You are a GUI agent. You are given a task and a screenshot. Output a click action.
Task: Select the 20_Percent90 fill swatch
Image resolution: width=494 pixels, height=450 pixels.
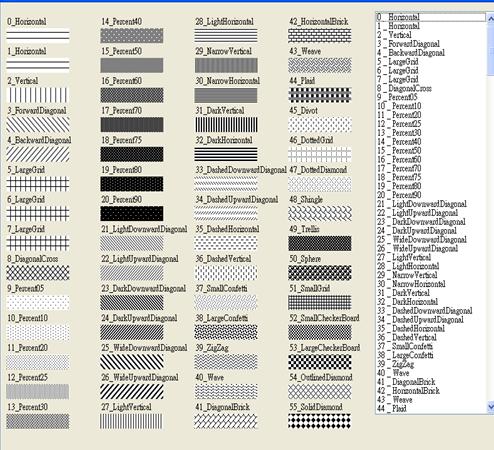pos(132,213)
